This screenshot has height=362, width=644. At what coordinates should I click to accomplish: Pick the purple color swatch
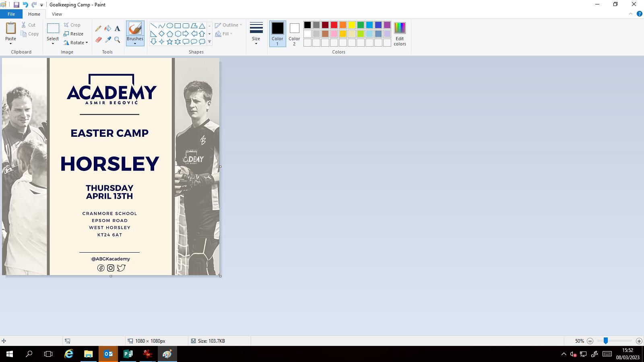387,25
